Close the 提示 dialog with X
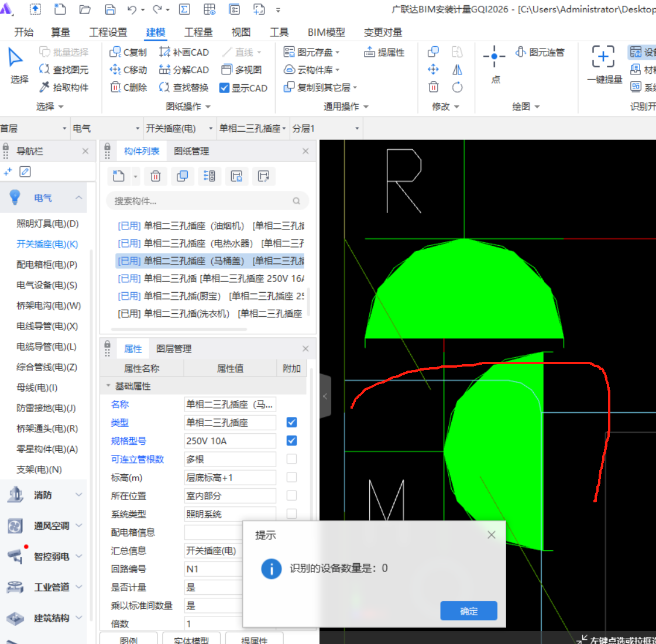The image size is (656, 644). (492, 535)
